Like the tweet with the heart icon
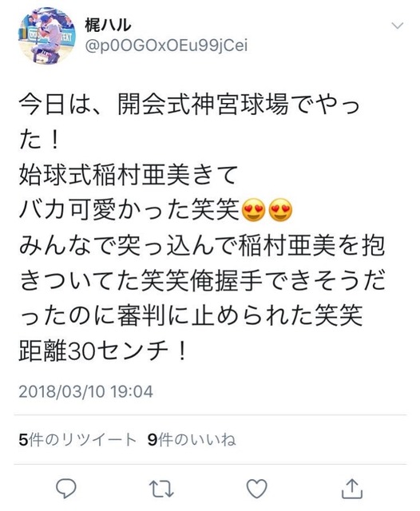The height and width of the screenshot is (511, 420). [257, 489]
